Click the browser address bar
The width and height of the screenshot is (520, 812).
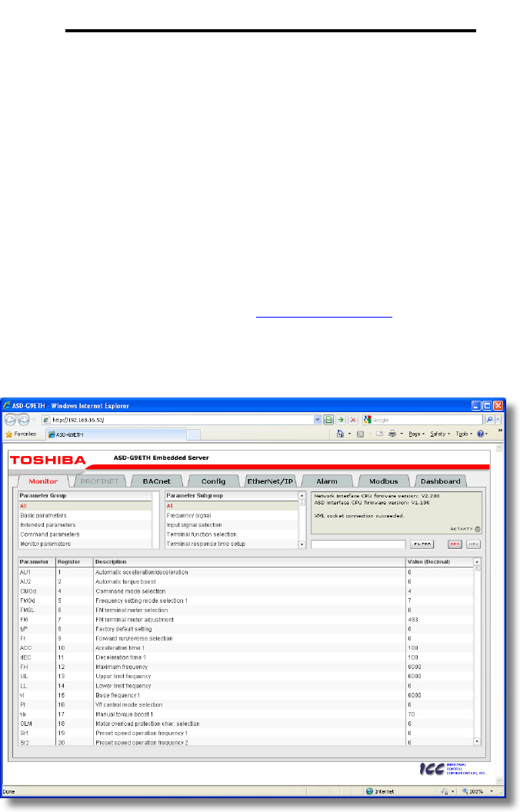[x=182, y=420]
